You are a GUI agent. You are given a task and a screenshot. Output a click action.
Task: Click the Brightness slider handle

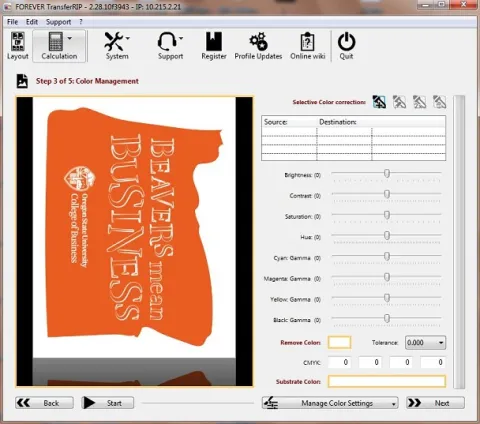coord(387,173)
